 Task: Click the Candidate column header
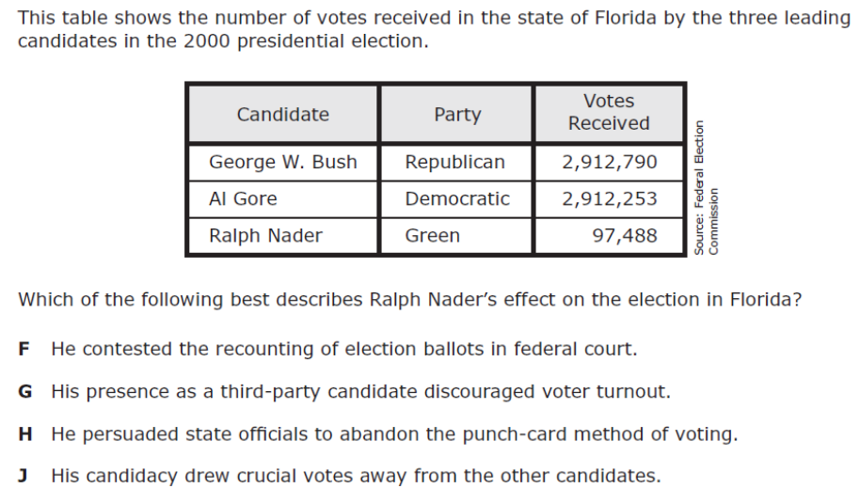[x=282, y=115]
